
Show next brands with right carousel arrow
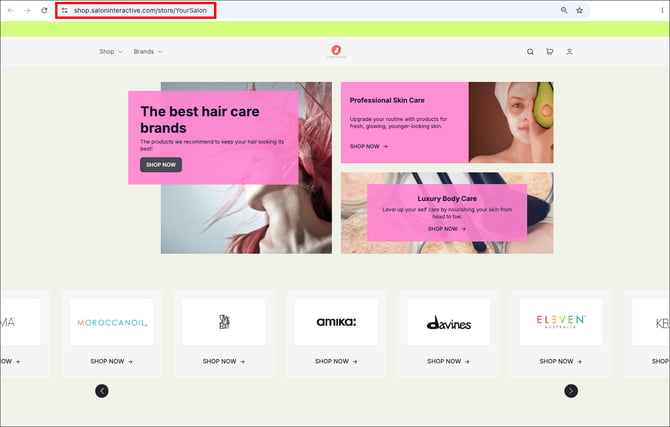571,391
